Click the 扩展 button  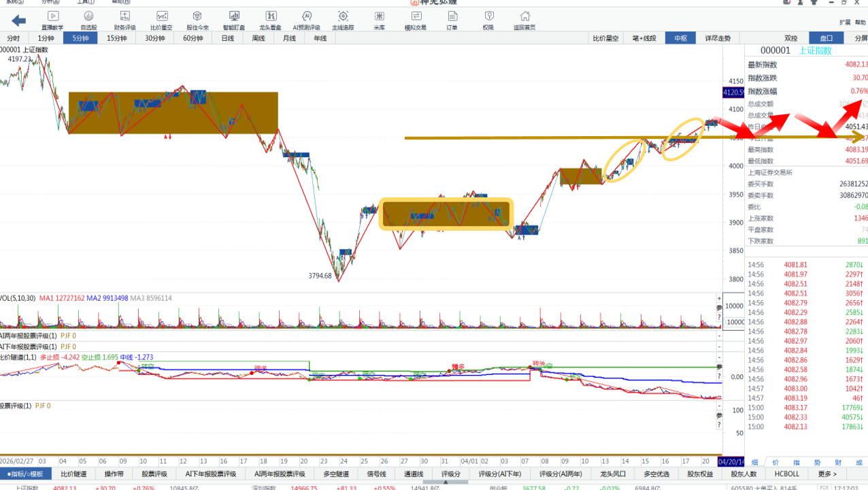844,22
